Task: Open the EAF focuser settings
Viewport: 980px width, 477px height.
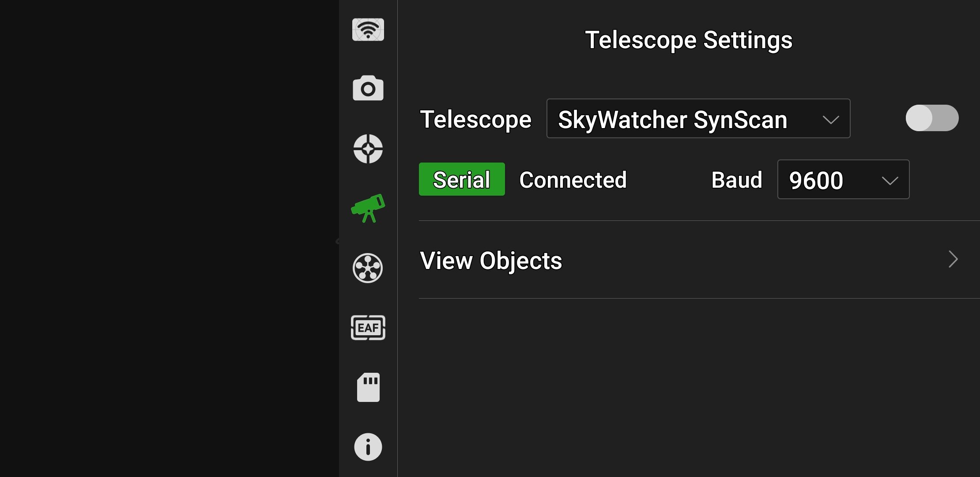Action: pyautogui.click(x=368, y=328)
